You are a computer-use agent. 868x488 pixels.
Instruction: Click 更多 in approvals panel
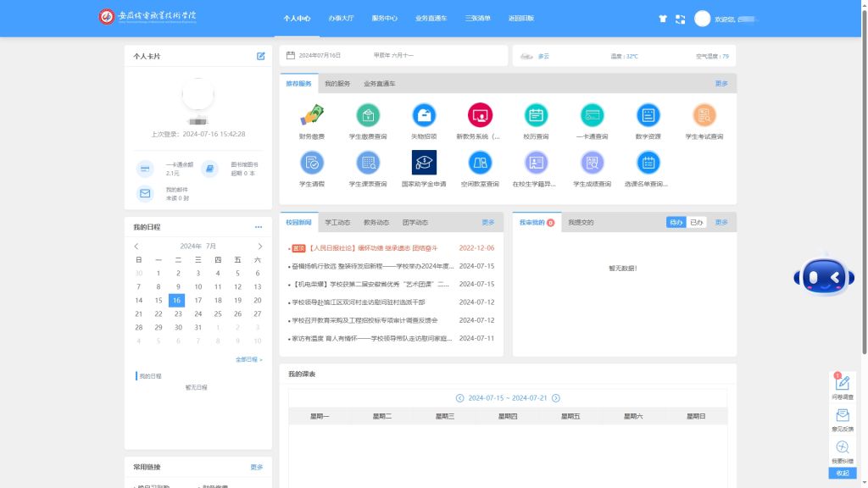721,223
